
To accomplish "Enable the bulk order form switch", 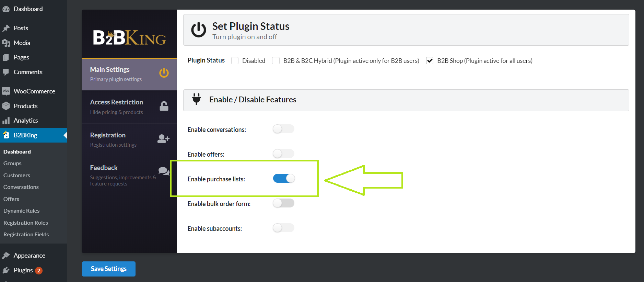I will pyautogui.click(x=283, y=203).
